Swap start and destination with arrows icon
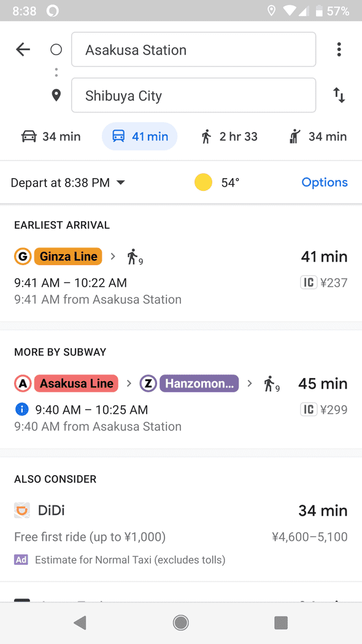Screen dimensions: 362x644 click(339, 95)
